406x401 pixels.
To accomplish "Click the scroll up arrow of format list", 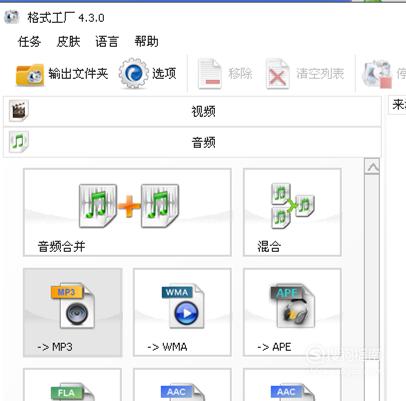I will click(372, 166).
